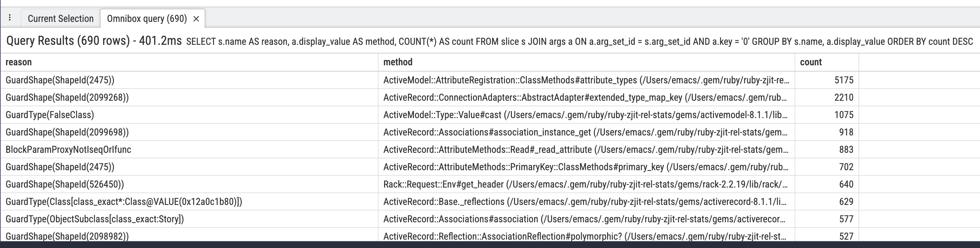Click the reason column header

point(19,62)
